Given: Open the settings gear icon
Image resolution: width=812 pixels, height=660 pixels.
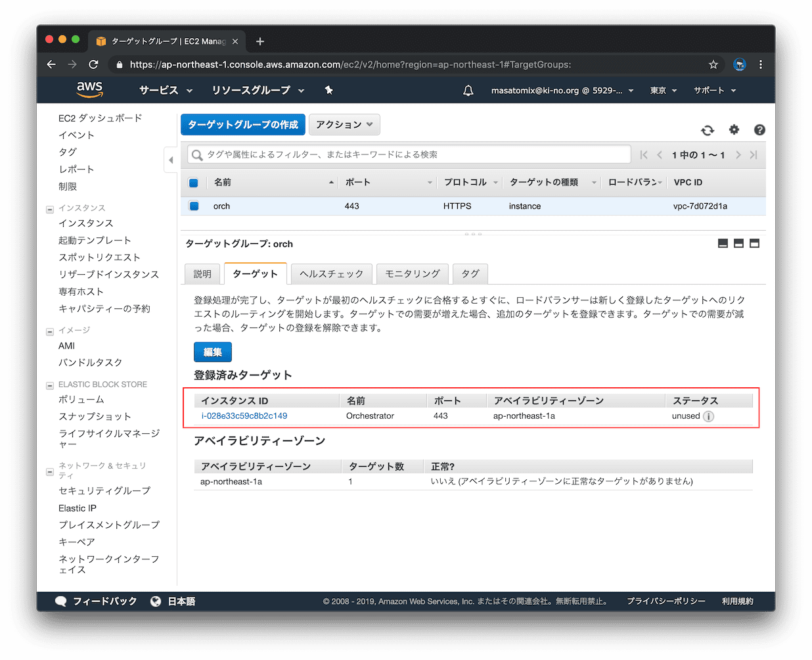Looking at the screenshot, I should pyautogui.click(x=734, y=130).
